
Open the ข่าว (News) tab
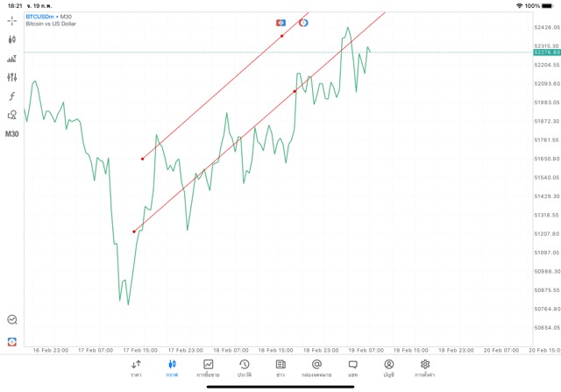click(x=280, y=367)
